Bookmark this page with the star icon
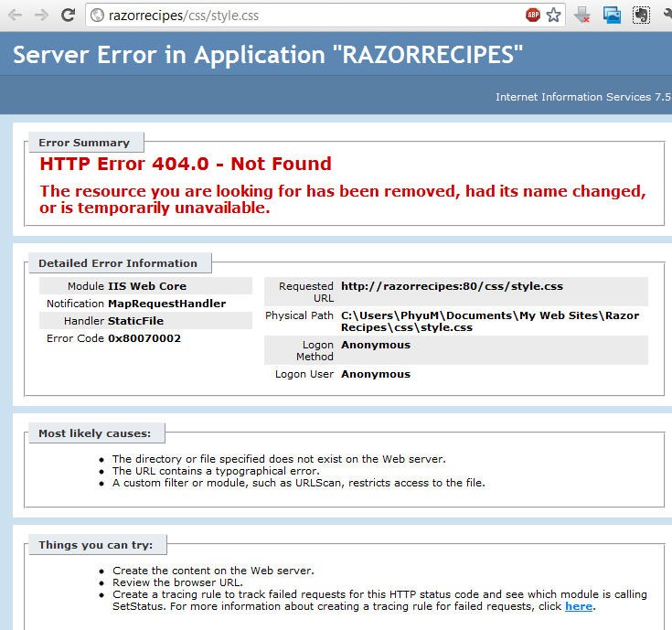672x630 pixels. [x=553, y=16]
